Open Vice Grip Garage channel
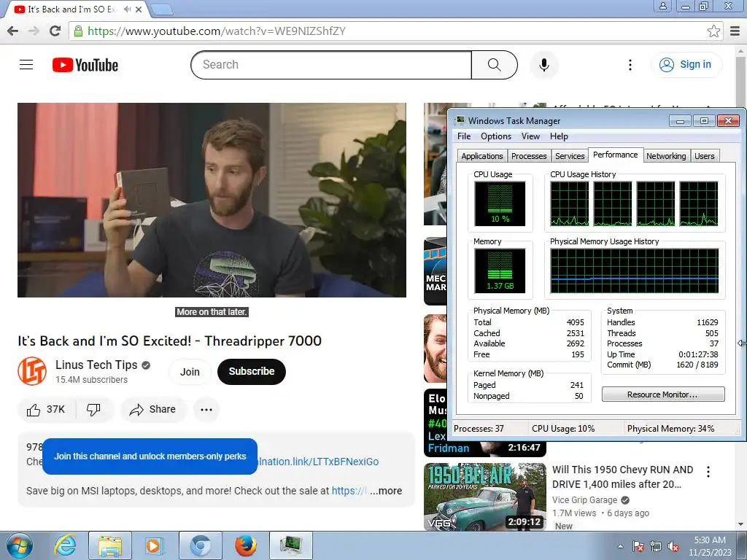Viewport: 747px width, 560px height. click(x=584, y=500)
